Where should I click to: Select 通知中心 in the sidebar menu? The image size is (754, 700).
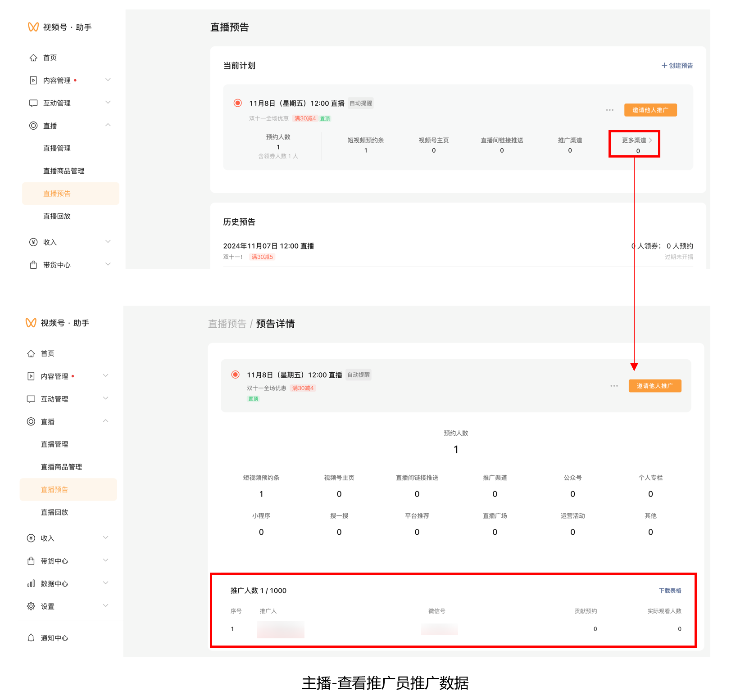pyautogui.click(x=54, y=638)
